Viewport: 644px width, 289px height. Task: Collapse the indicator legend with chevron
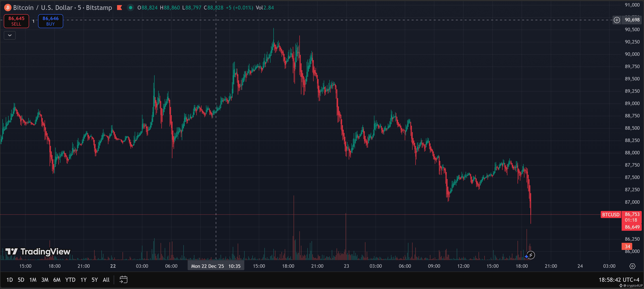pyautogui.click(x=10, y=35)
